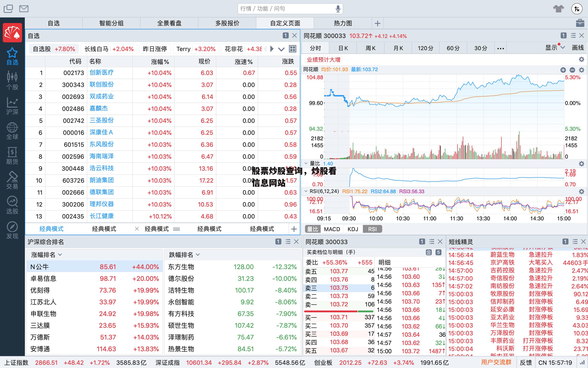588x368 pixels.
Task: Toggle link badge 1 in 自选 panel
Action: pyautogui.click(x=286, y=35)
